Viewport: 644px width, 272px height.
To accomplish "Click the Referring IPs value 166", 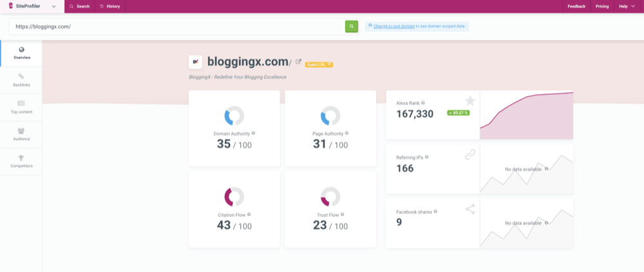I will pos(405,168).
